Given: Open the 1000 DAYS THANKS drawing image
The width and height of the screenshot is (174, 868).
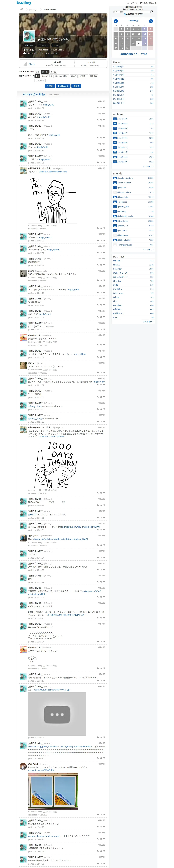Looking at the screenshot, I should [53, 464].
